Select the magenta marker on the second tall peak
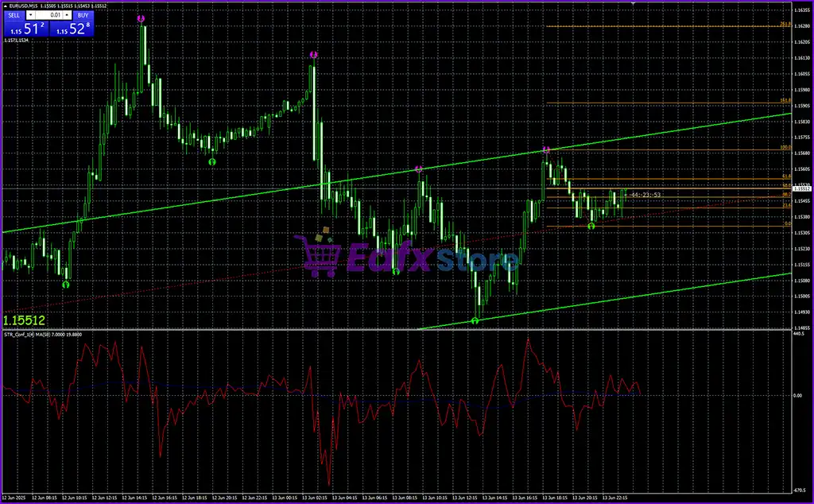The height and width of the screenshot is (504, 814). (313, 55)
